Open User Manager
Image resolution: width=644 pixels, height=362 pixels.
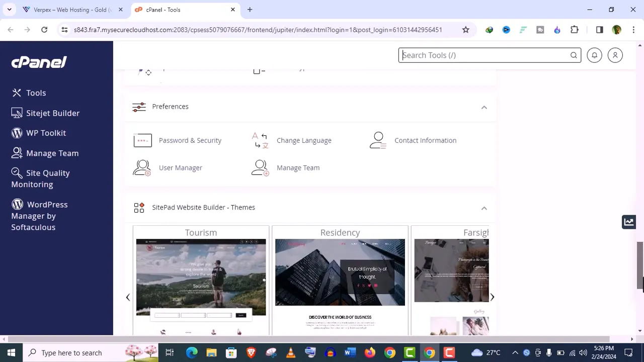[181, 167]
